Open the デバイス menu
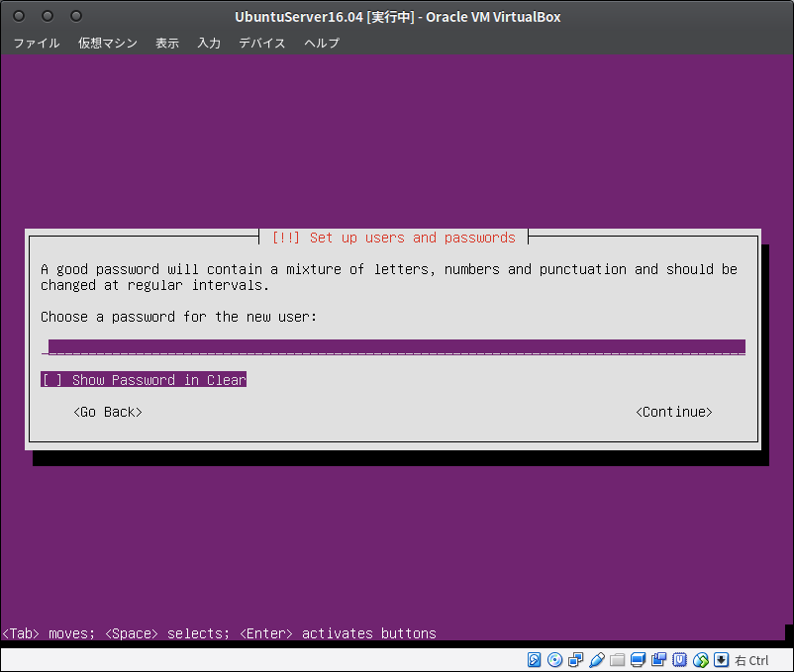This screenshot has height=672, width=794. click(x=262, y=43)
